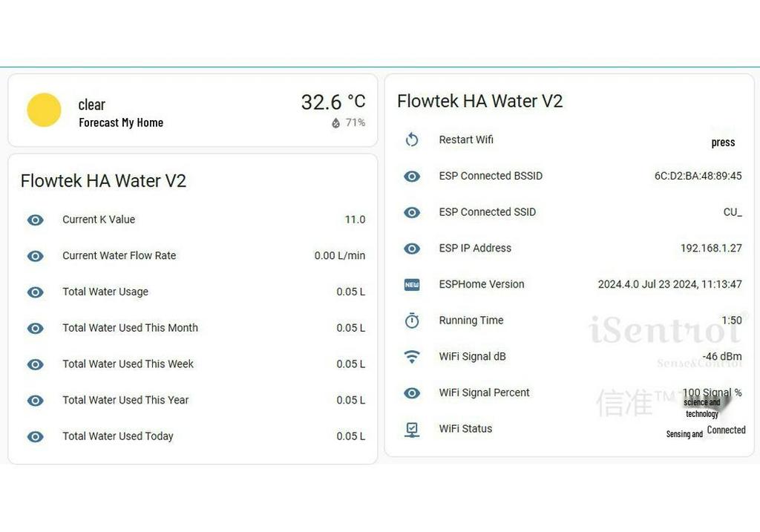The width and height of the screenshot is (760, 532).
Task: Click the eye icon for ESP Connected SSID
Action: pos(412,213)
